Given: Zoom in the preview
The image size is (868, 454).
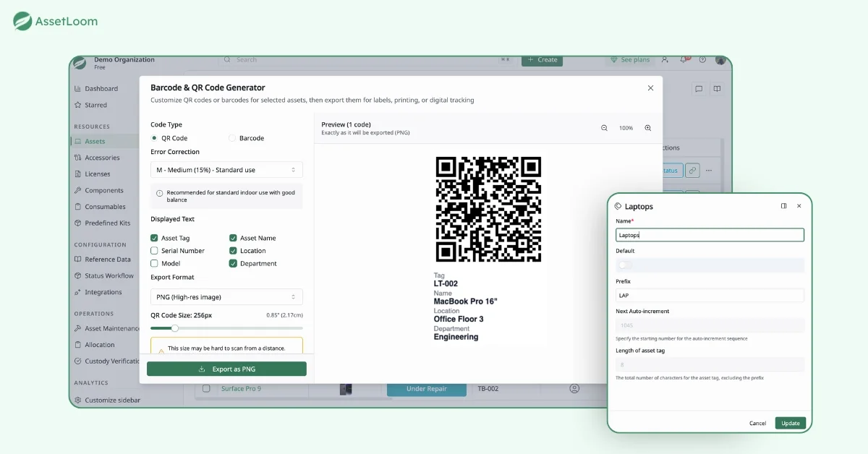Looking at the screenshot, I should click(x=647, y=128).
